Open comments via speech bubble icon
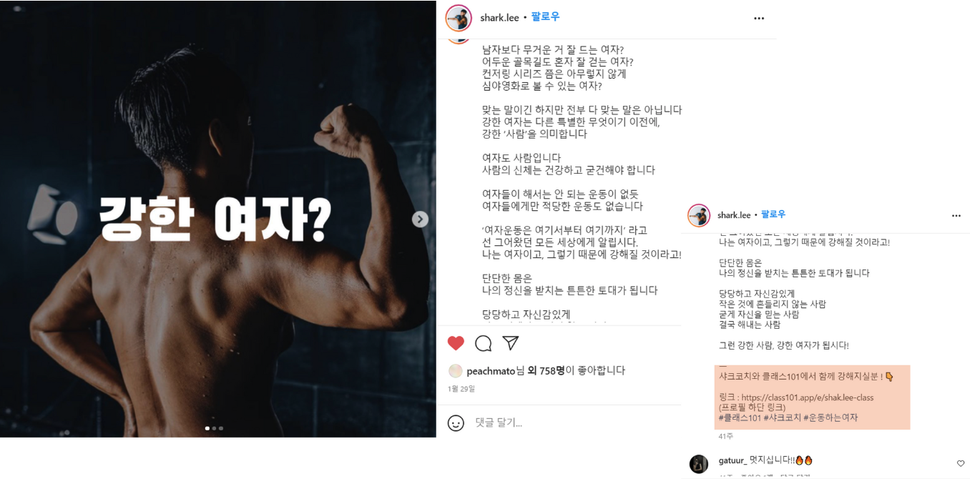 click(484, 343)
